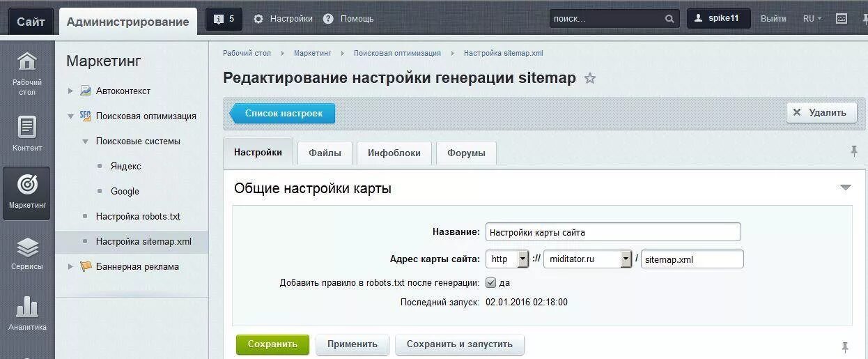Click the pin icon beside bottom buttons
Image resolution: width=868 pixels, height=359 pixels.
(845, 346)
